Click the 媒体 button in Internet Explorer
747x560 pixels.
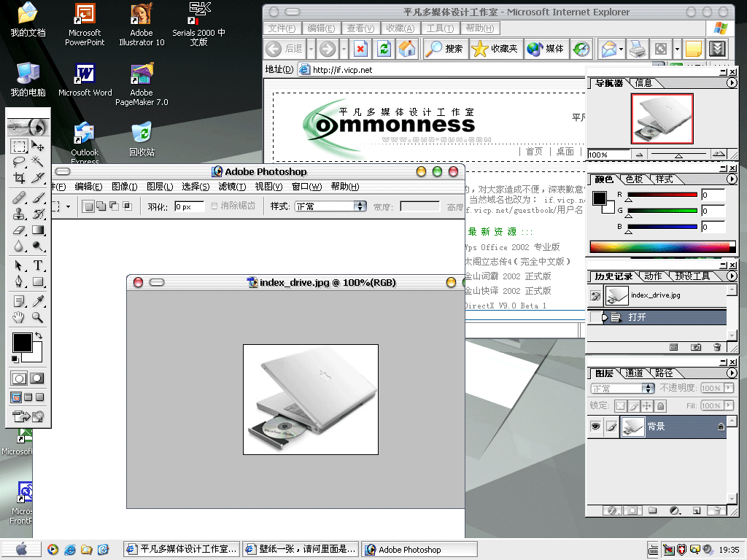[546, 49]
